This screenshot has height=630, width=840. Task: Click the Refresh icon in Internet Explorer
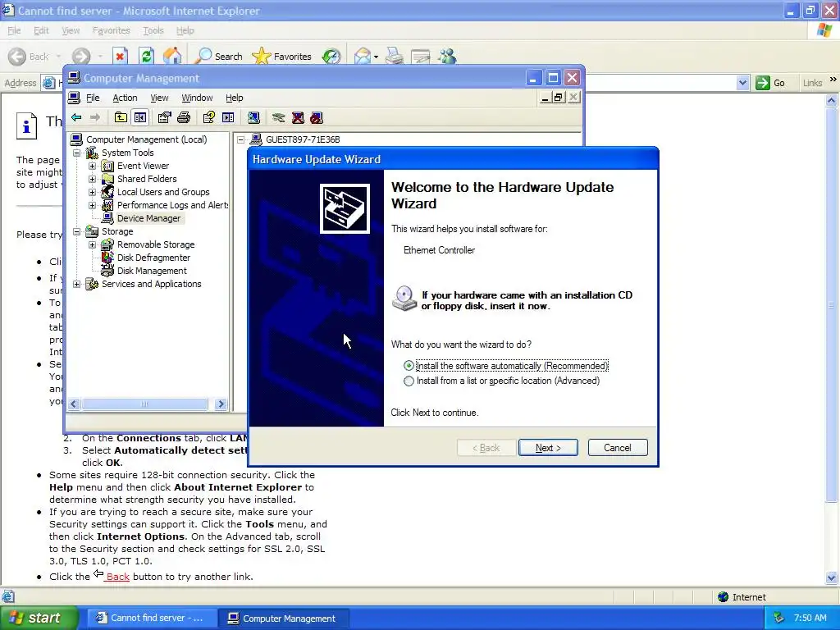(146, 57)
